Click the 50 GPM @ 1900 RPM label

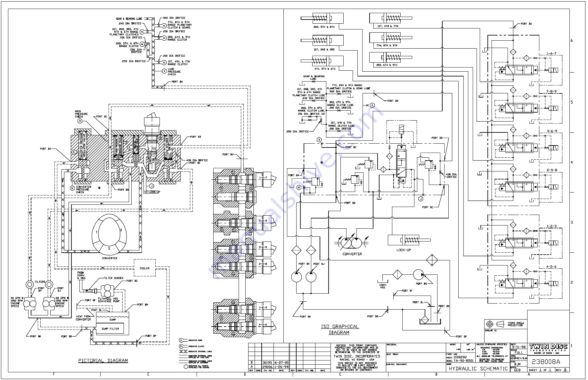coord(17,302)
